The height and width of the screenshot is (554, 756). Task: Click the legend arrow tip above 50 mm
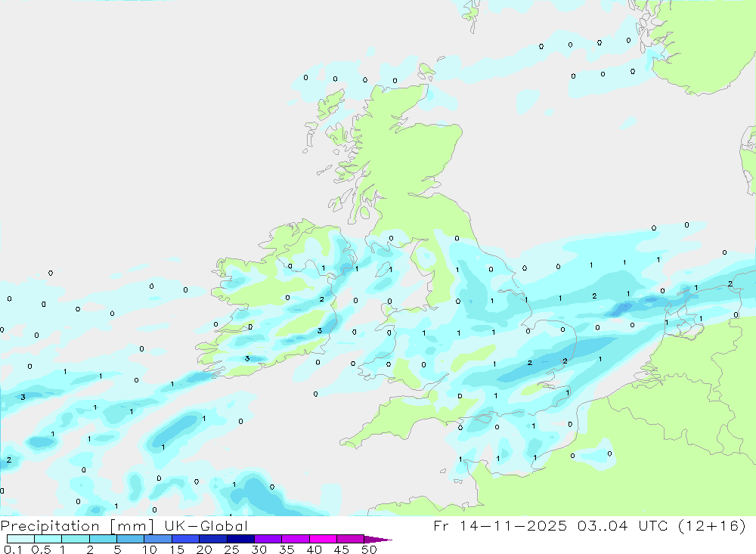[x=378, y=540]
